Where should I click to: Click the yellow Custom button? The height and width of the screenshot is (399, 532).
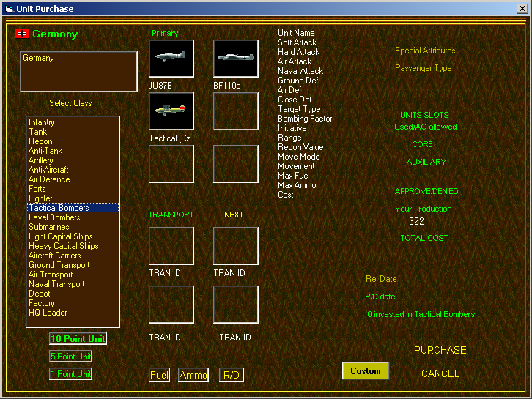click(x=366, y=371)
